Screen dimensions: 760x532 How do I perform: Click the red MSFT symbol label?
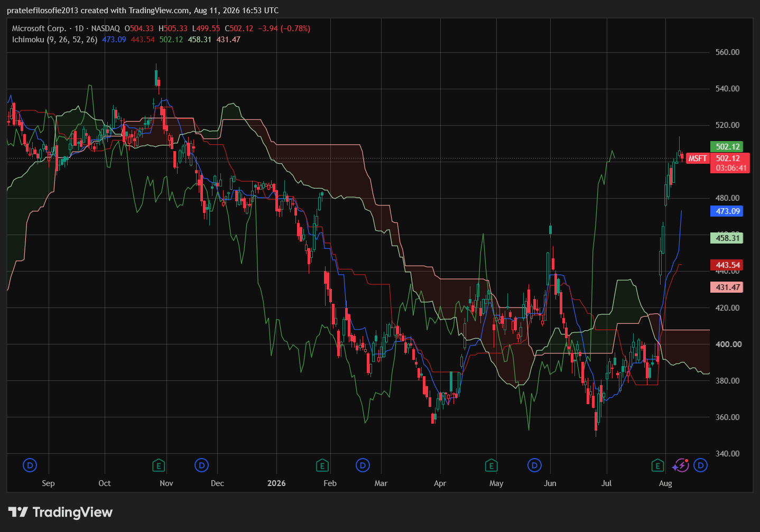(x=698, y=158)
